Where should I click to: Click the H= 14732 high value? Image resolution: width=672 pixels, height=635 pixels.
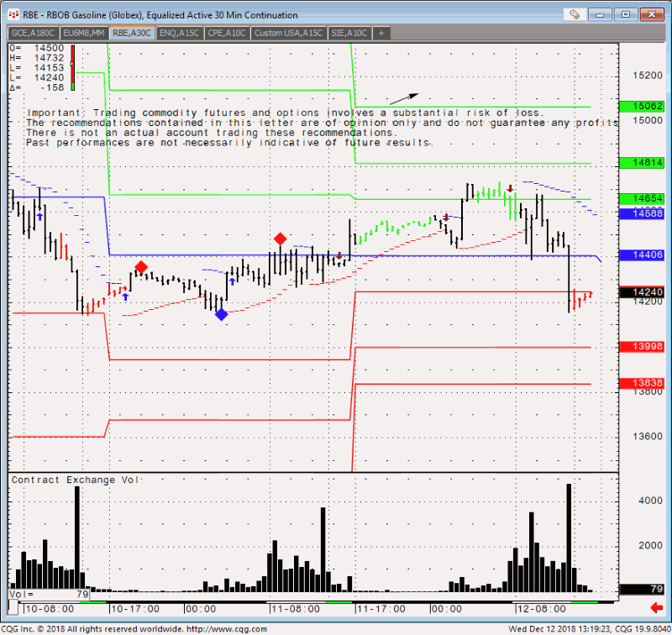(37, 58)
